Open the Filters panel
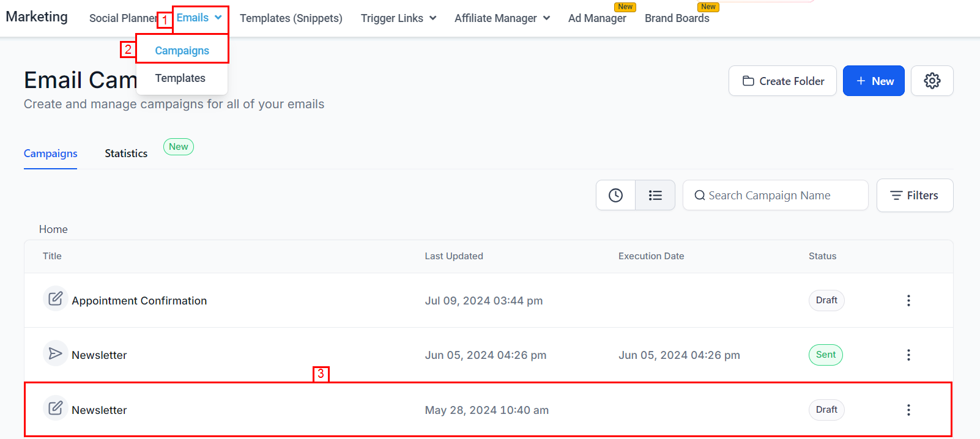 pos(915,196)
